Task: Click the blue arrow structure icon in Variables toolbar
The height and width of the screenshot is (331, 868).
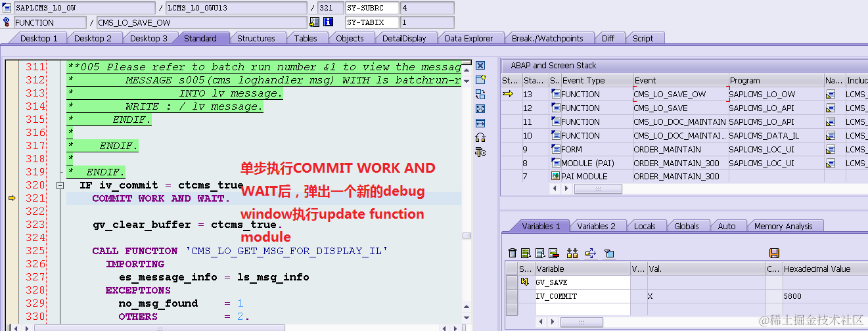Action: [x=590, y=253]
